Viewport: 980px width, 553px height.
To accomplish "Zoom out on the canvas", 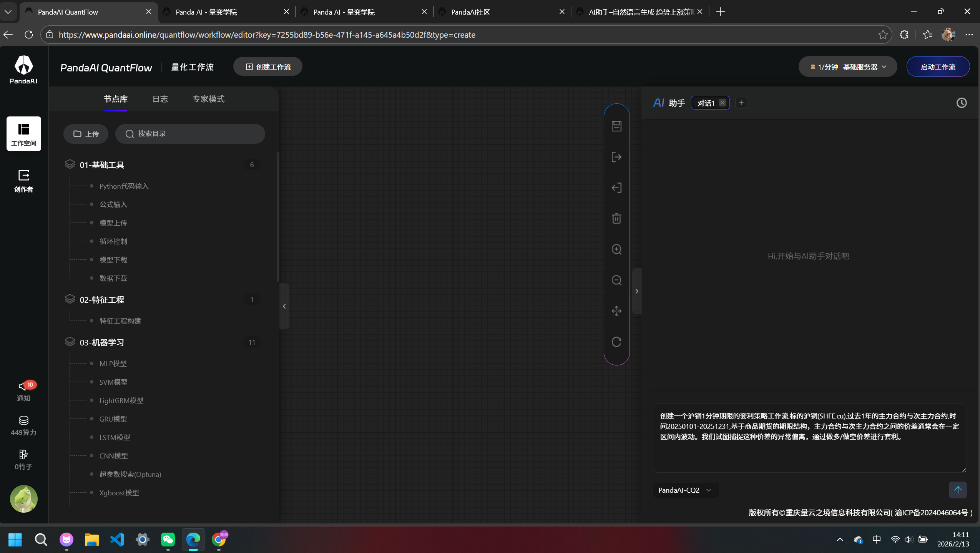I will point(616,280).
